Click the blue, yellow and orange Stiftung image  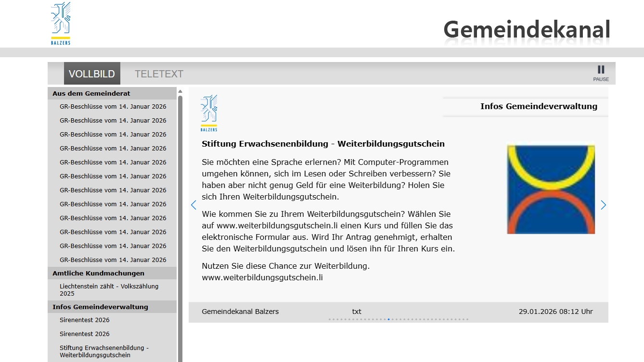(551, 189)
